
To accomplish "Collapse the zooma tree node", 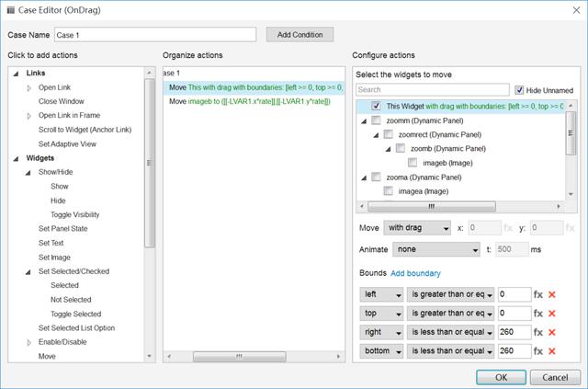I will 364,178.
